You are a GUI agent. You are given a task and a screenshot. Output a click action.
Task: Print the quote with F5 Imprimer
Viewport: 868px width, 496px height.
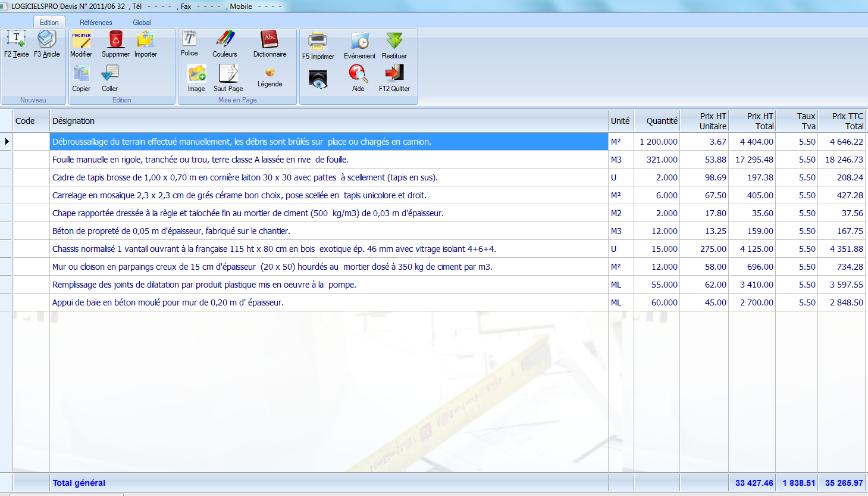point(318,42)
